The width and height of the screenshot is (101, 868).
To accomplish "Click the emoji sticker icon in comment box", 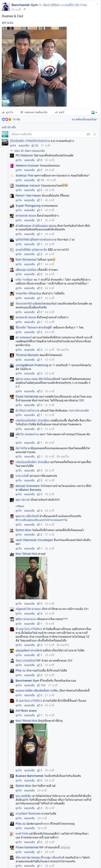I will point(94,134).
